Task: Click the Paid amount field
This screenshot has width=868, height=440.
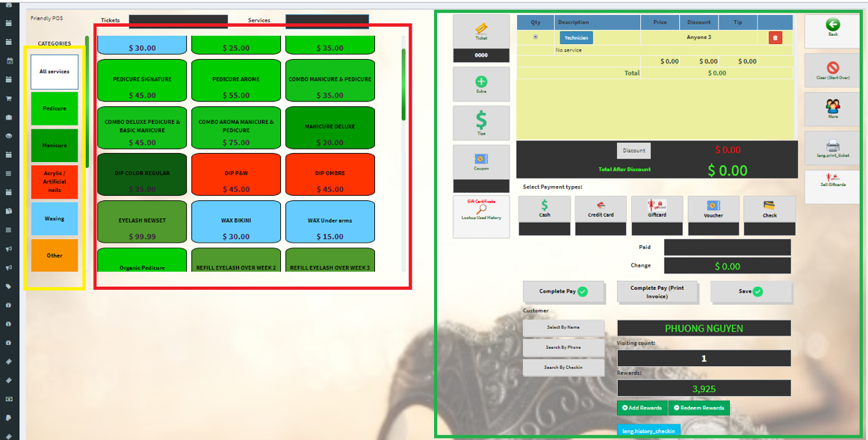Action: [728, 247]
